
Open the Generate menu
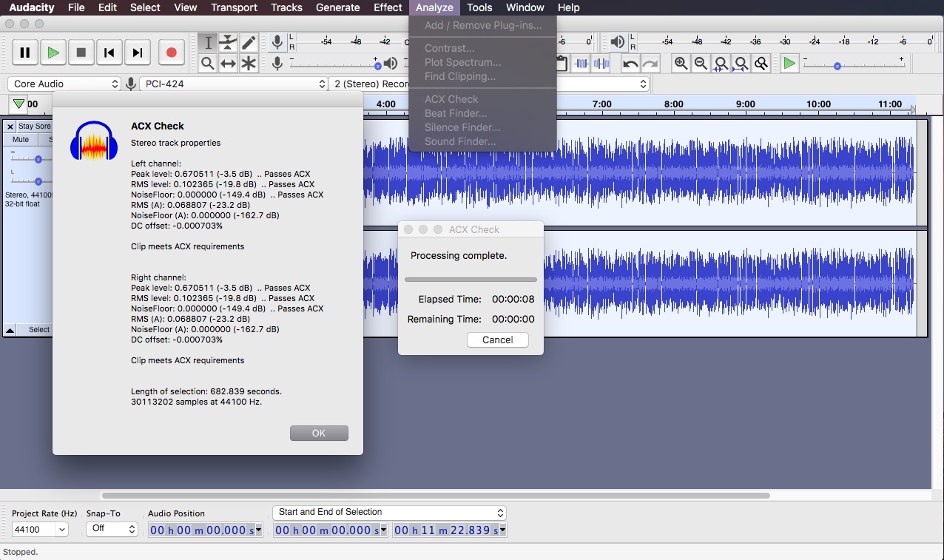tap(338, 7)
